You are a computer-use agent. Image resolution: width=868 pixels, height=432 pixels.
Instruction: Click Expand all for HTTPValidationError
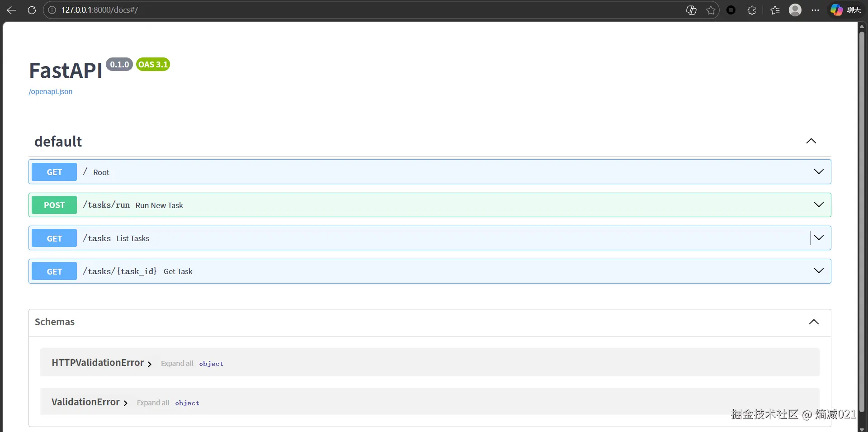(x=177, y=363)
